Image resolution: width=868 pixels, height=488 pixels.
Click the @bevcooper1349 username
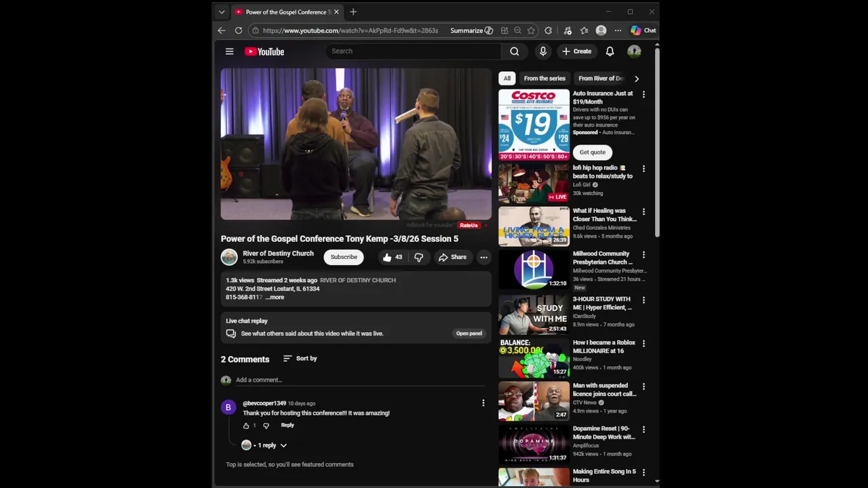(x=264, y=403)
